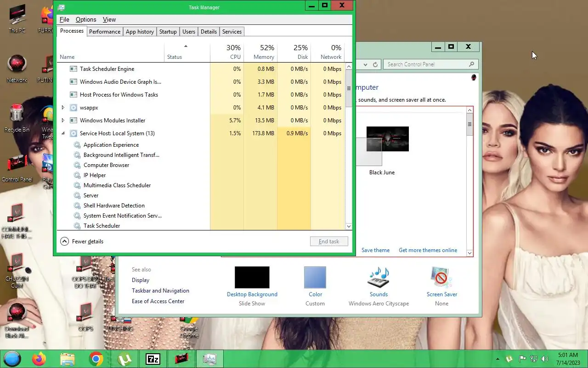Open uTorrent from the taskbar
The height and width of the screenshot is (368, 588).
[x=124, y=359]
